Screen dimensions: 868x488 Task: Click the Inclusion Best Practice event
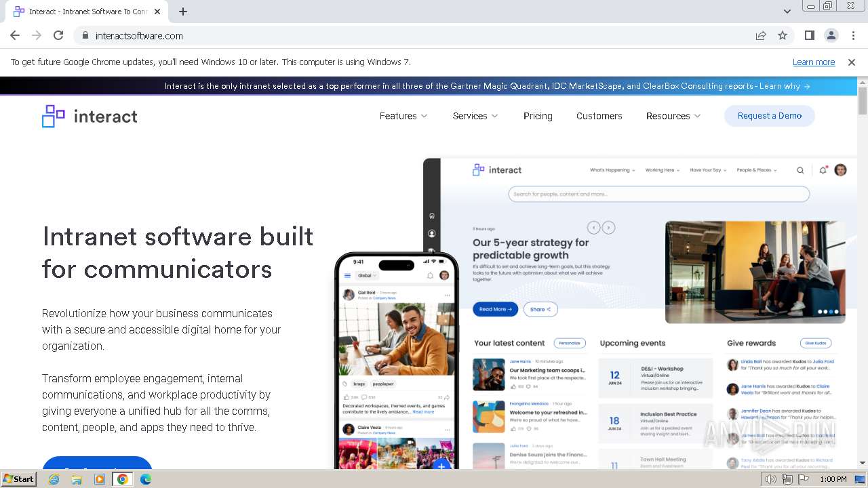656,424
